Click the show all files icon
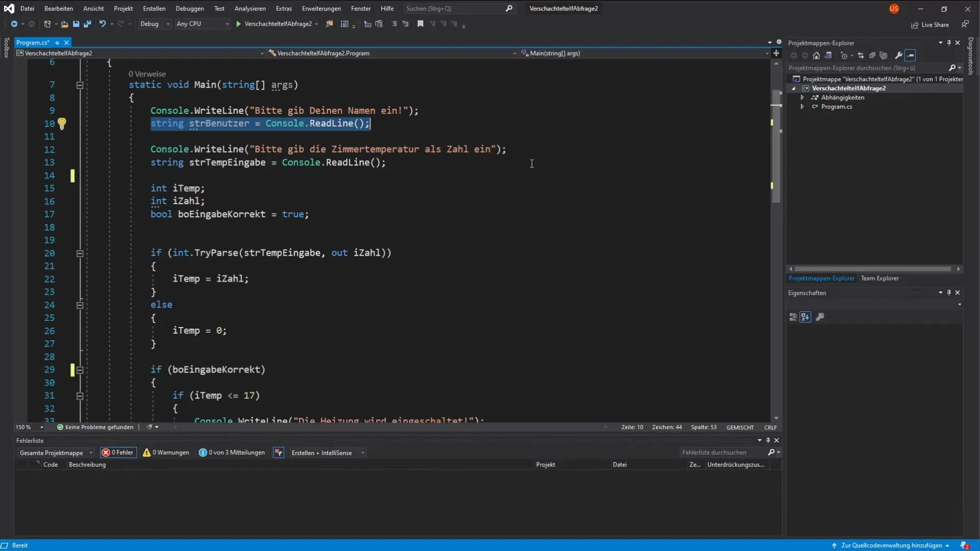Screen dimensions: 980x551 point(884,56)
